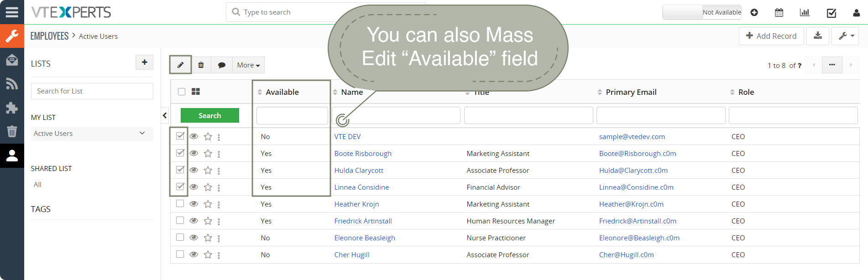Open the user profile icon
The image size is (868, 280).
pyautogui.click(x=856, y=13)
